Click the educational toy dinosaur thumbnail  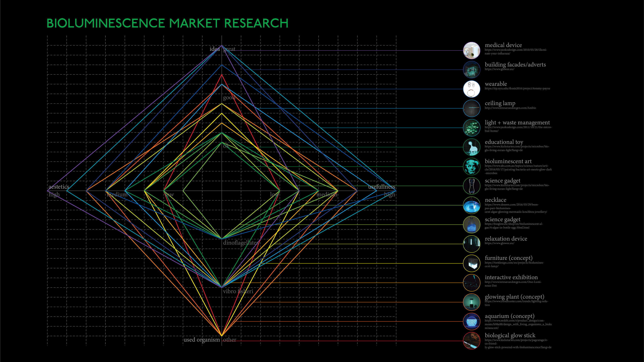471,147
